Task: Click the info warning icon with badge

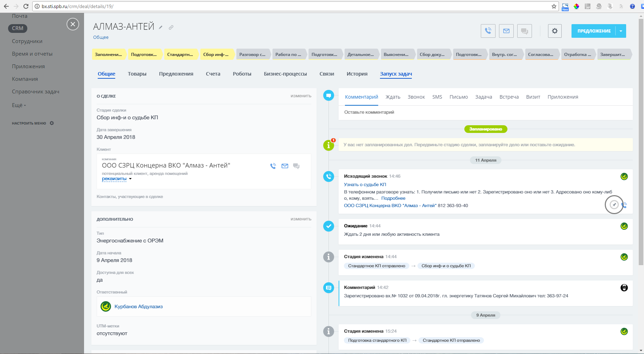Action: [328, 145]
